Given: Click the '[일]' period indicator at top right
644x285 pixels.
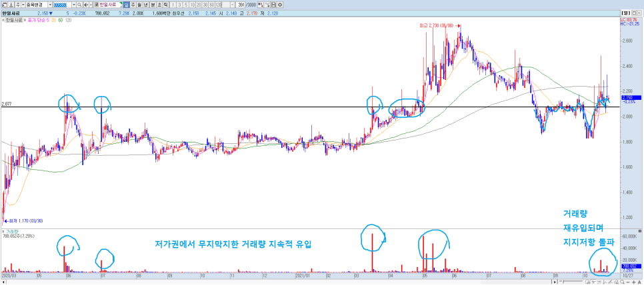Looking at the screenshot, I should tap(627, 13).
